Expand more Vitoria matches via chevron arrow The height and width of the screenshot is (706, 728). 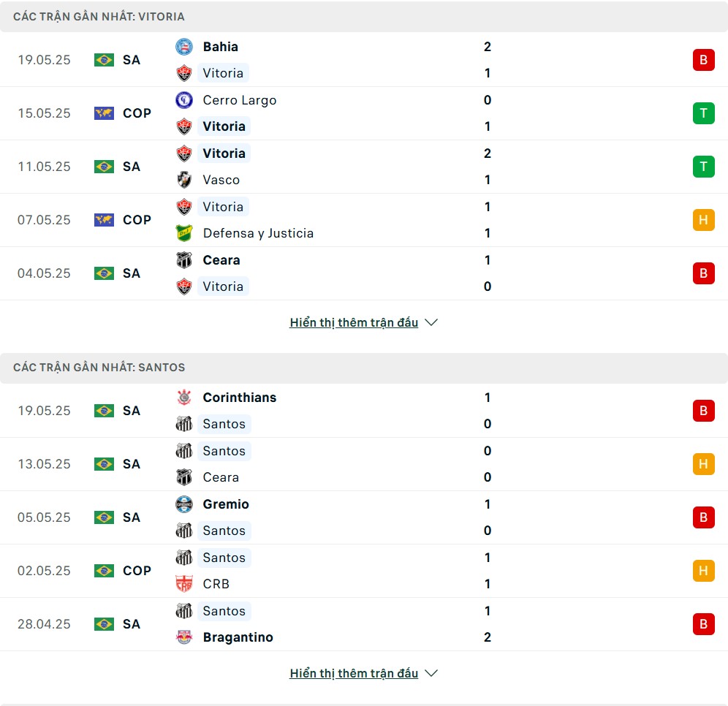pyautogui.click(x=431, y=322)
